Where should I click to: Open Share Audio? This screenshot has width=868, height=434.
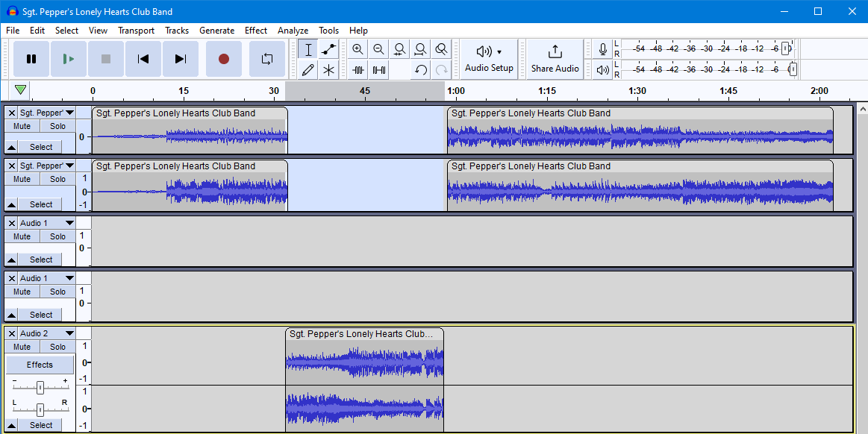click(555, 59)
